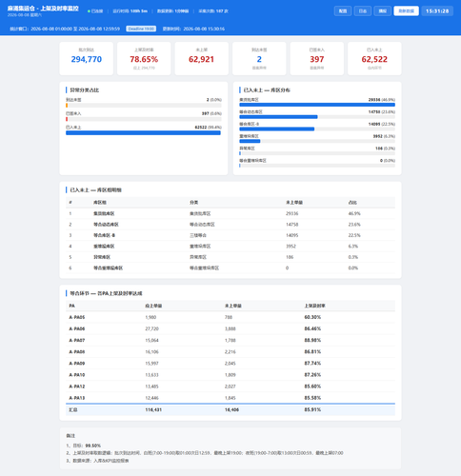Click the 87.74% rate for A-PA09
461x476 pixels.
(312, 364)
